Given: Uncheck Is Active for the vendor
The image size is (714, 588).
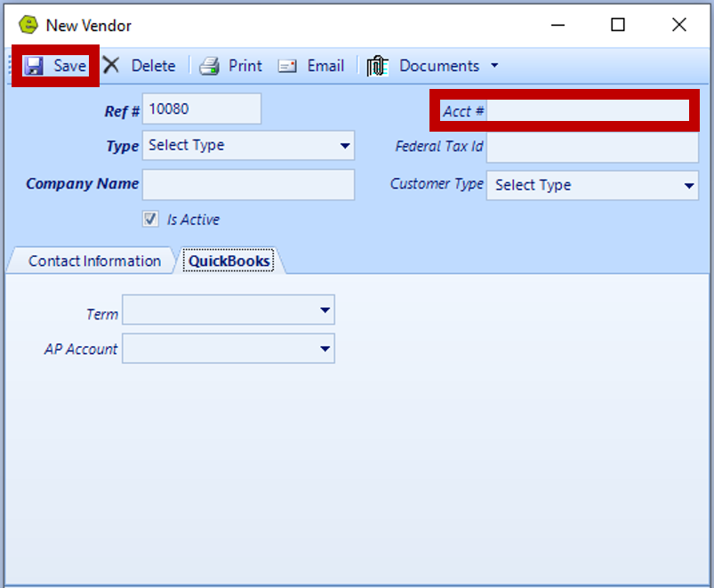Looking at the screenshot, I should coord(150,219).
